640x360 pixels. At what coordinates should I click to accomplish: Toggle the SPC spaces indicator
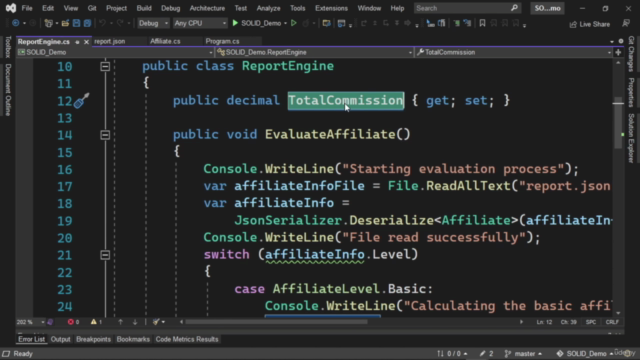point(591,322)
